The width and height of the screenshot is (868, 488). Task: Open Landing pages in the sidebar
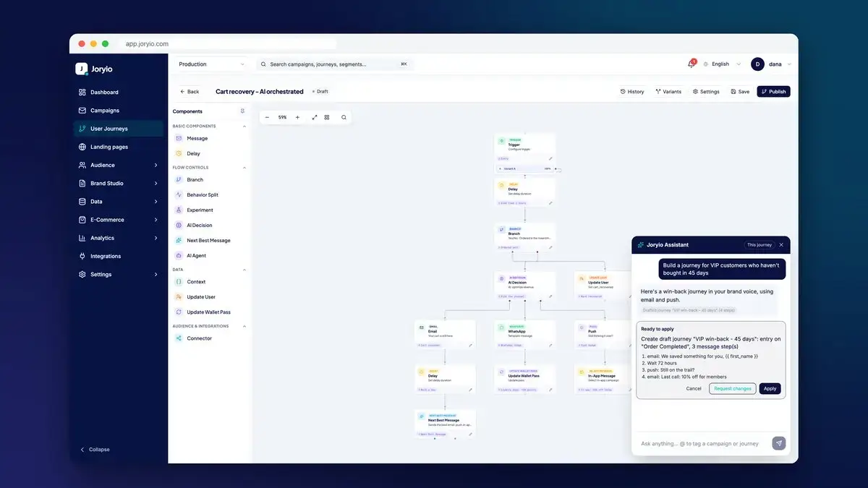119,147
